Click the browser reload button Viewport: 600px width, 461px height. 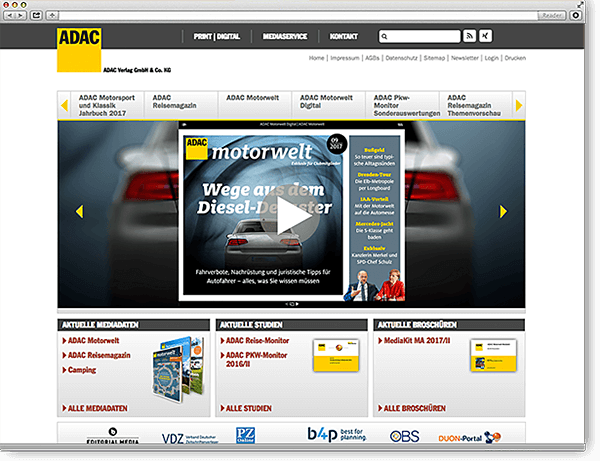tap(576, 15)
